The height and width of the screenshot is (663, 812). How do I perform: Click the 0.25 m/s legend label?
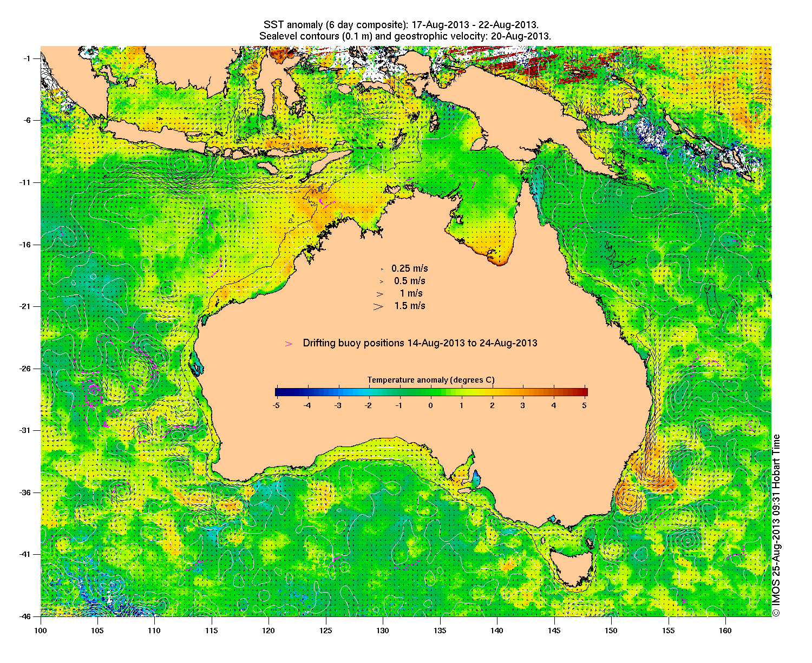pos(410,268)
